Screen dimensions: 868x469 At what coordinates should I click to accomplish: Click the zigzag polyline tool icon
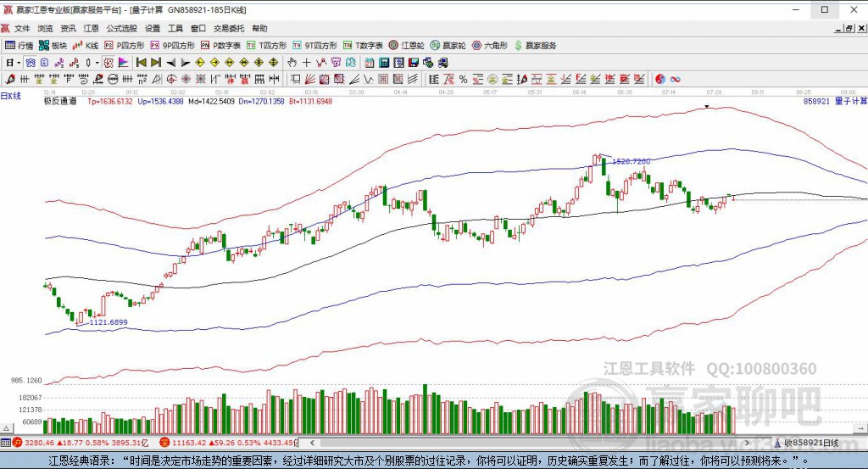click(321, 63)
